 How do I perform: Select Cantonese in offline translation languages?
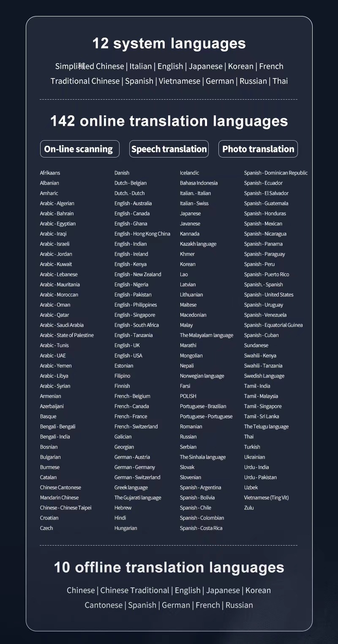click(x=104, y=605)
